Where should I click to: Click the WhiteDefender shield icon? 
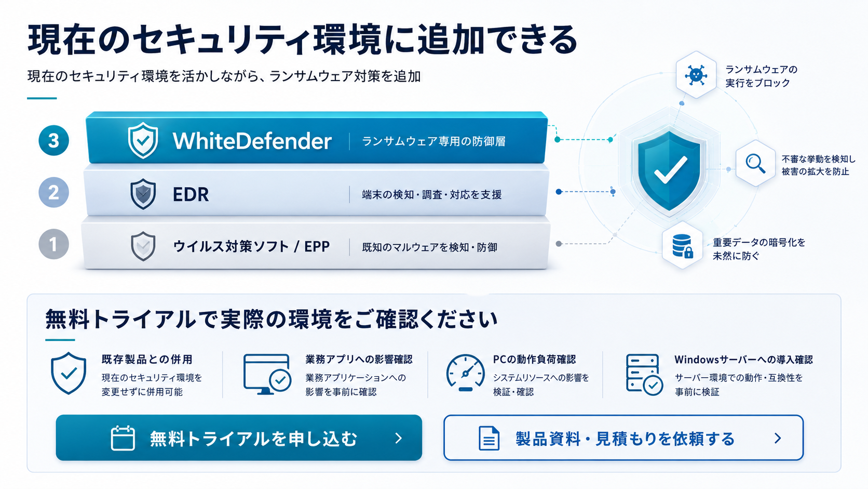(x=143, y=140)
